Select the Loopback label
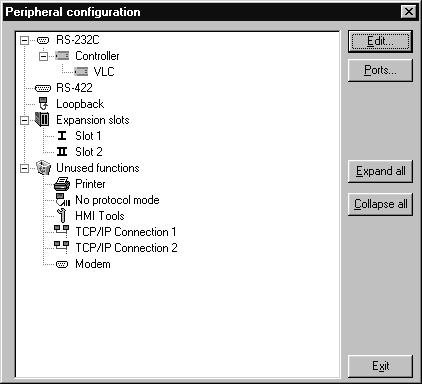This screenshot has height=384, width=422. (x=80, y=104)
